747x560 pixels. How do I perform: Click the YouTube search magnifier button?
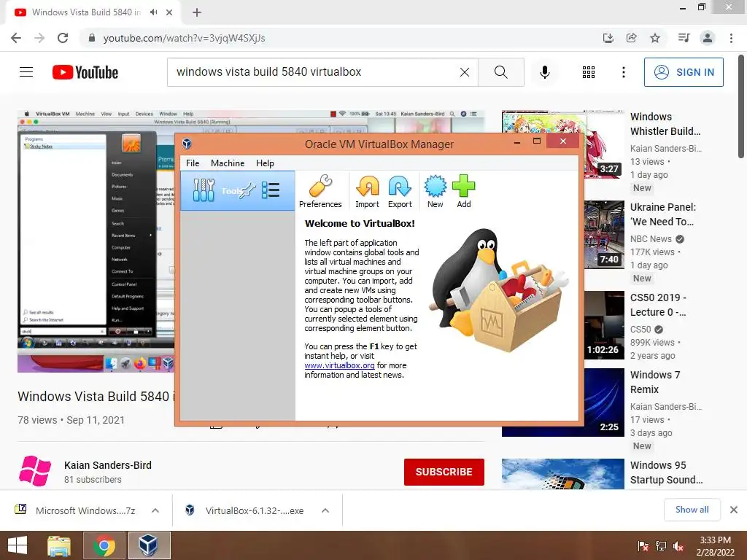point(500,72)
